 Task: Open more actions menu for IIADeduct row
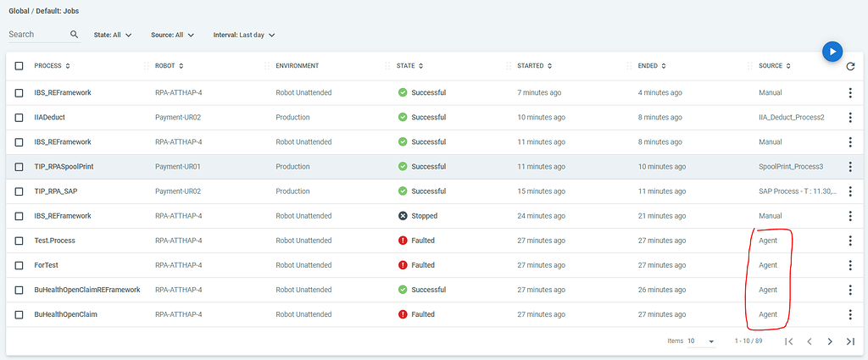[x=850, y=117]
